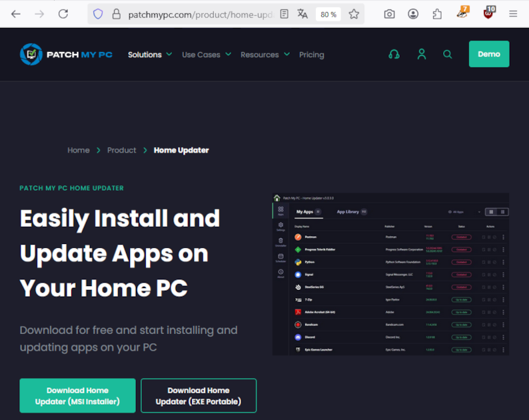
Task: Go to the Pricing page
Action: [311, 55]
